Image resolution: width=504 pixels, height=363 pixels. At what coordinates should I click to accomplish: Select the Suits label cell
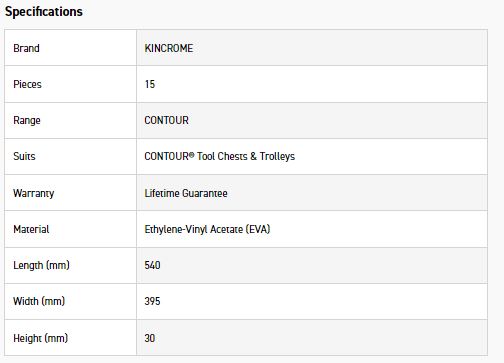[x=70, y=156]
